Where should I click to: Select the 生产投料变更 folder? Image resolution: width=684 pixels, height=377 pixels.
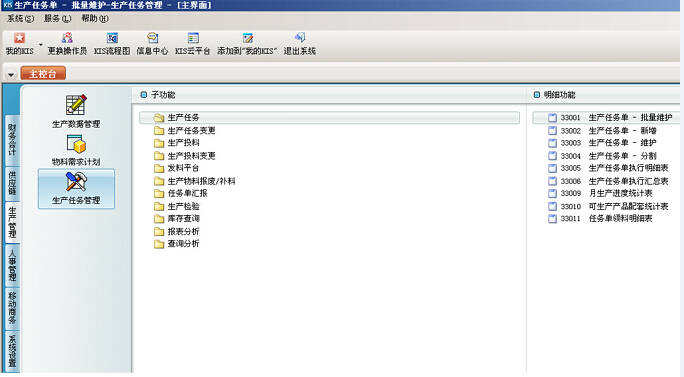(x=185, y=156)
